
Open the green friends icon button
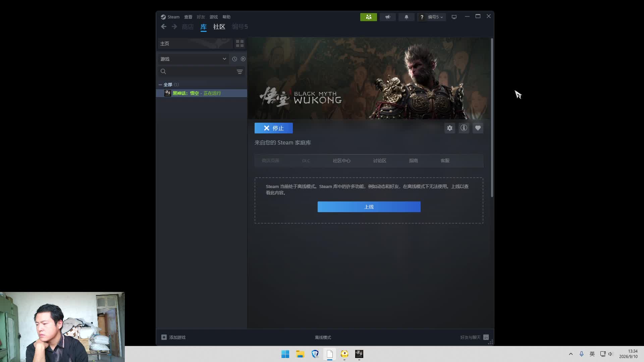tap(368, 17)
